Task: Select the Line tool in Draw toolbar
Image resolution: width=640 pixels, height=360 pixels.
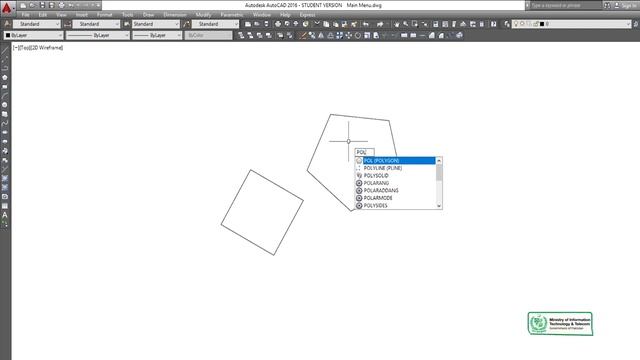Action: (5, 50)
